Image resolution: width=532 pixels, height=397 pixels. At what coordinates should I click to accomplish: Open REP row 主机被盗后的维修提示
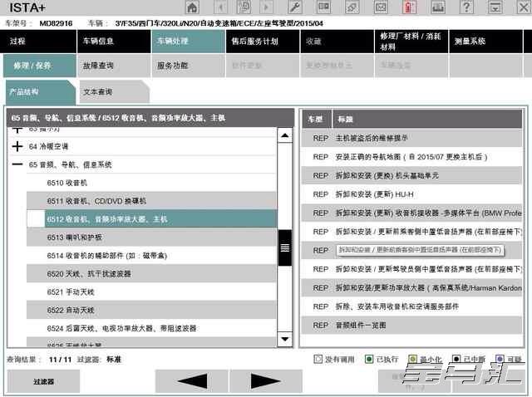coord(411,138)
